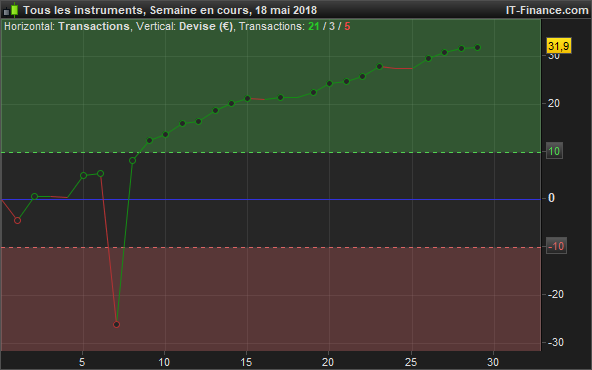
Task: Click the neutral transactions count 3
Action: pos(332,26)
